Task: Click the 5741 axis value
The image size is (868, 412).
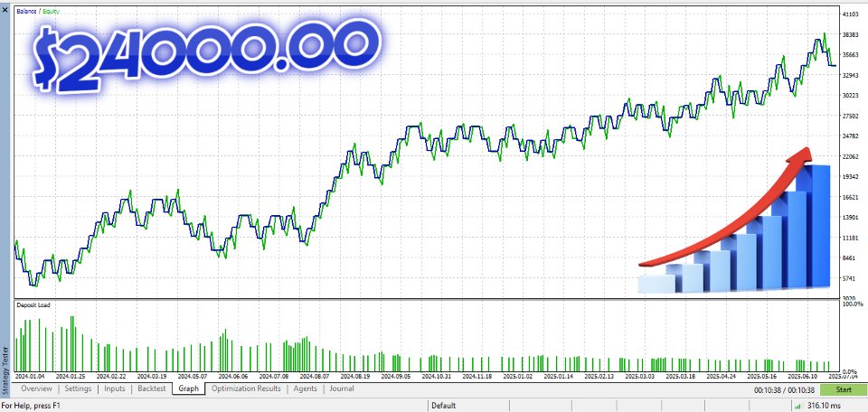Action: 849,278
